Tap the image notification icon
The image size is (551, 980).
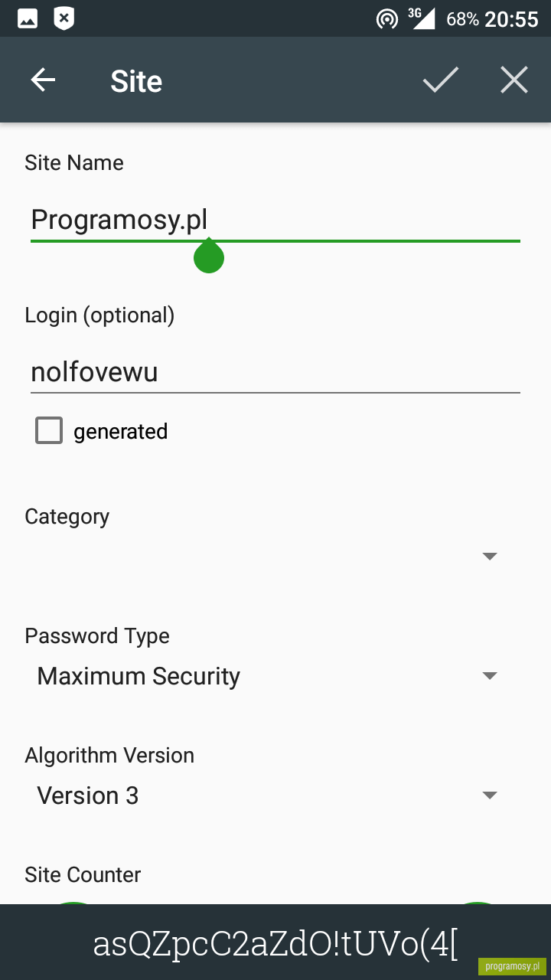click(28, 18)
